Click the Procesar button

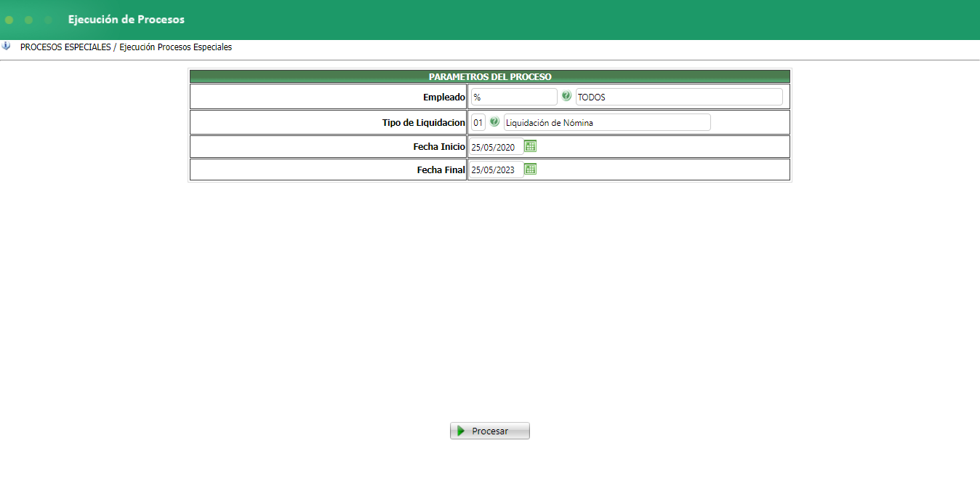click(x=490, y=431)
